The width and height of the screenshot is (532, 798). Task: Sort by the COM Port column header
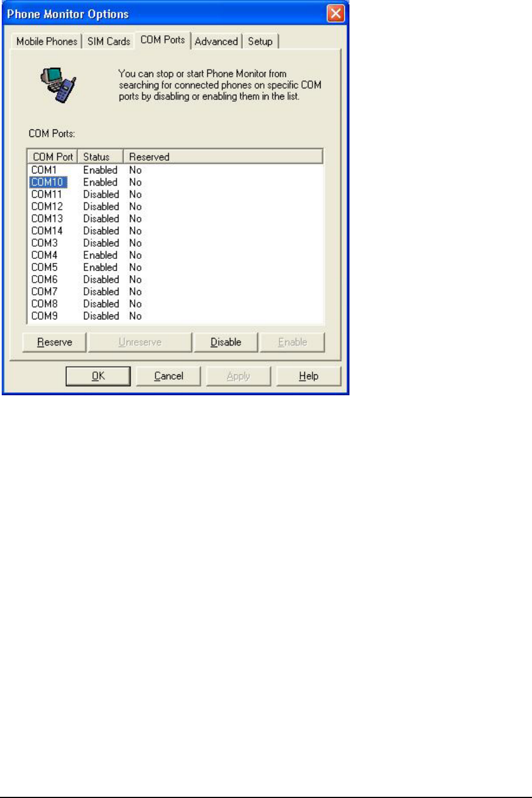(x=53, y=157)
